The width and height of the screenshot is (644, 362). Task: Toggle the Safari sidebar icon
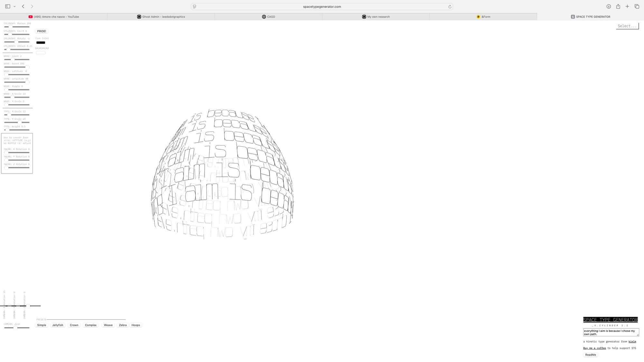point(8,6)
